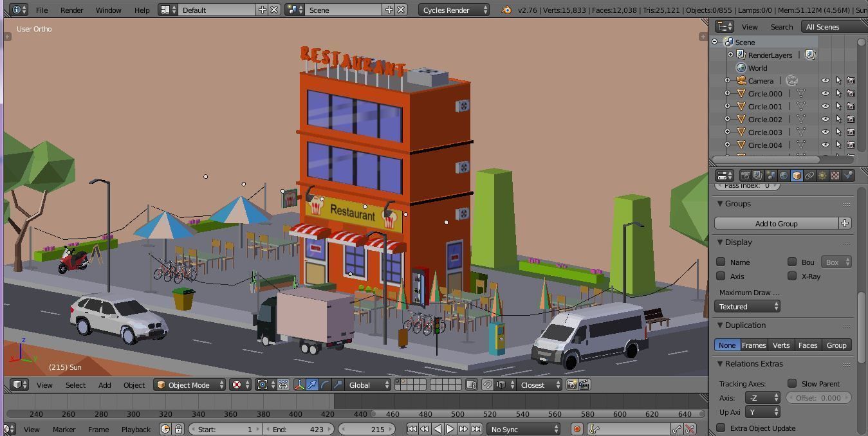
Task: Hide Camera in viewport via eye icon
Action: (825, 80)
